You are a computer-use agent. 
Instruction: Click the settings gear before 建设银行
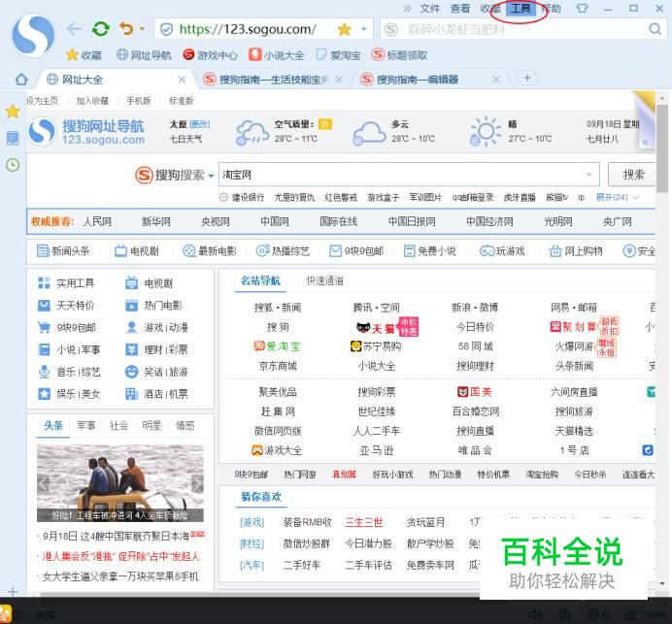tap(223, 197)
